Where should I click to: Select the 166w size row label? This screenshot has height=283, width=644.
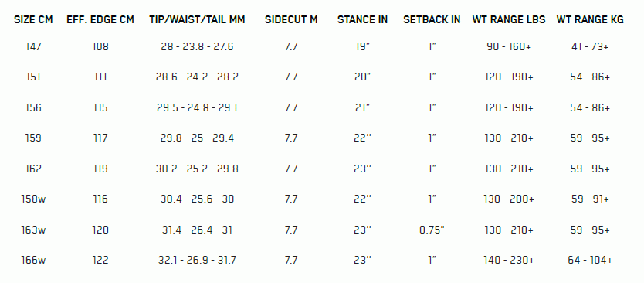33,260
